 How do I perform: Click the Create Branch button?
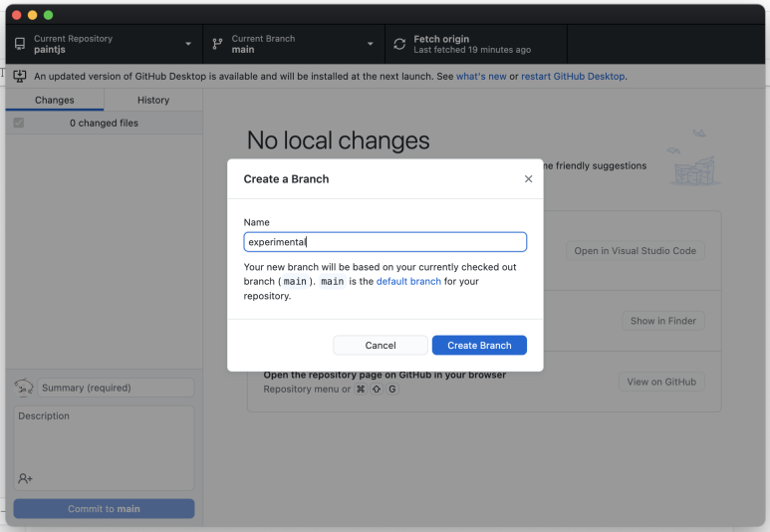point(479,346)
